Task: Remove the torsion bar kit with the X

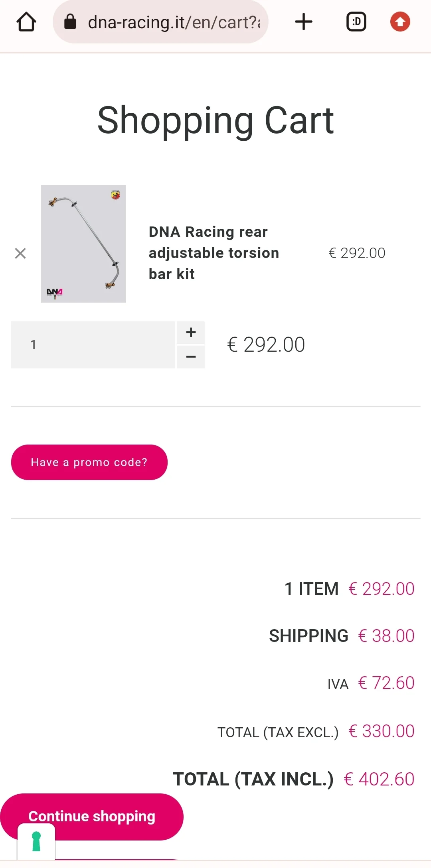Action: (20, 253)
